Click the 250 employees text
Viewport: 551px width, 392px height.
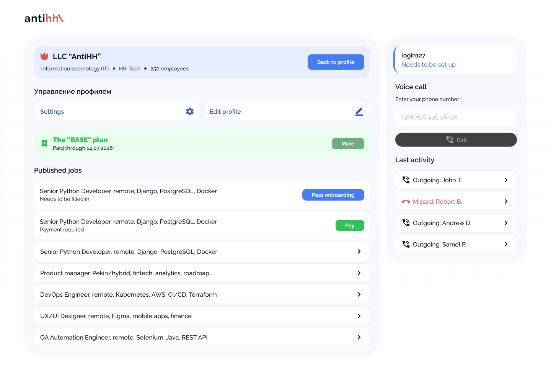[x=170, y=69]
